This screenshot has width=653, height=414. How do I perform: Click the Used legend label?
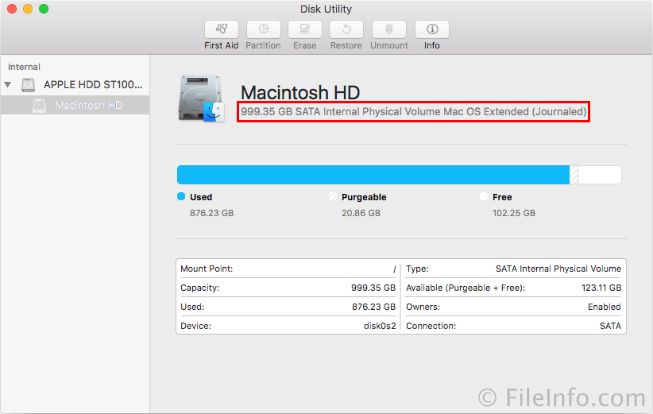[x=201, y=197]
